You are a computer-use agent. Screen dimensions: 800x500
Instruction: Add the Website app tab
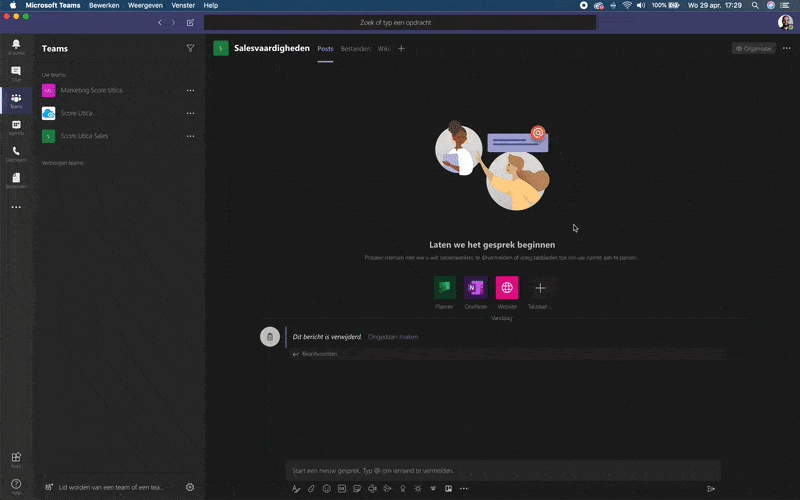(507, 288)
